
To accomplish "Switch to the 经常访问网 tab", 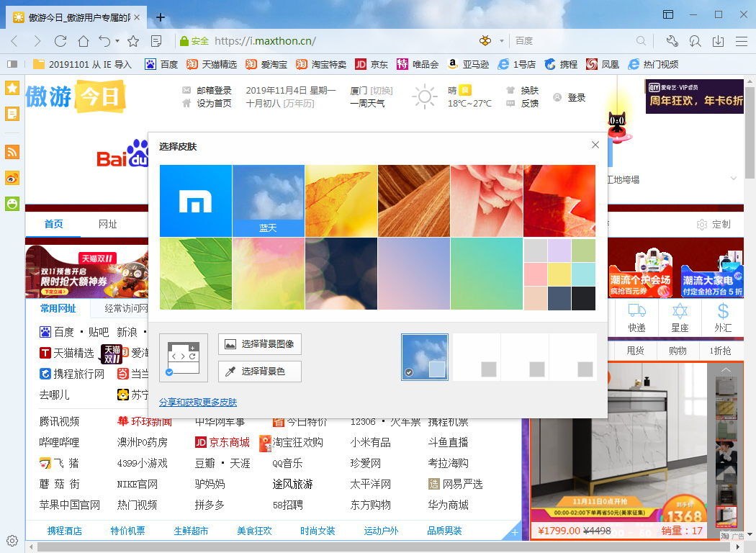I will pyautogui.click(x=125, y=308).
